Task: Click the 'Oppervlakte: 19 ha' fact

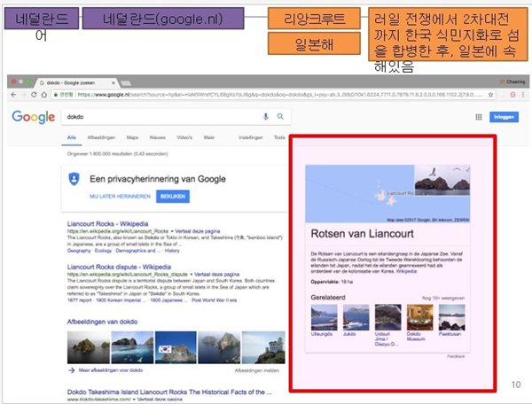Action: 332,282
